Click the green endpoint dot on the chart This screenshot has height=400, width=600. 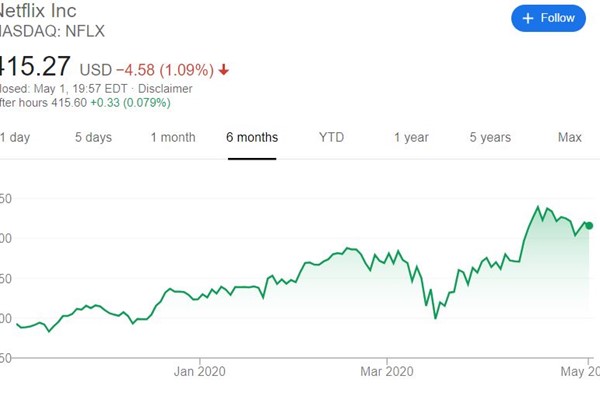[x=589, y=226]
